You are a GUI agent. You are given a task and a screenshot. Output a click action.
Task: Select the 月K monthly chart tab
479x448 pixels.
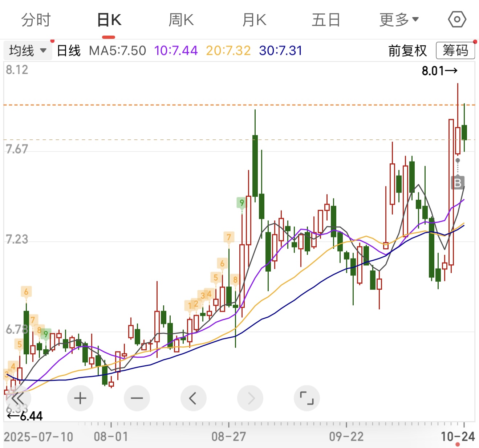[254, 20]
